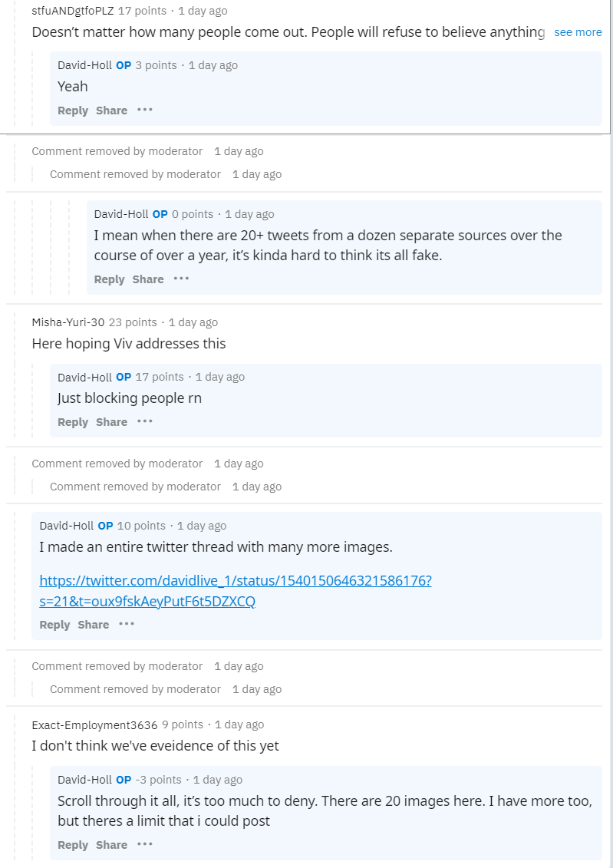Share "Just blocking people rn" comment
613x868 pixels.
click(112, 422)
